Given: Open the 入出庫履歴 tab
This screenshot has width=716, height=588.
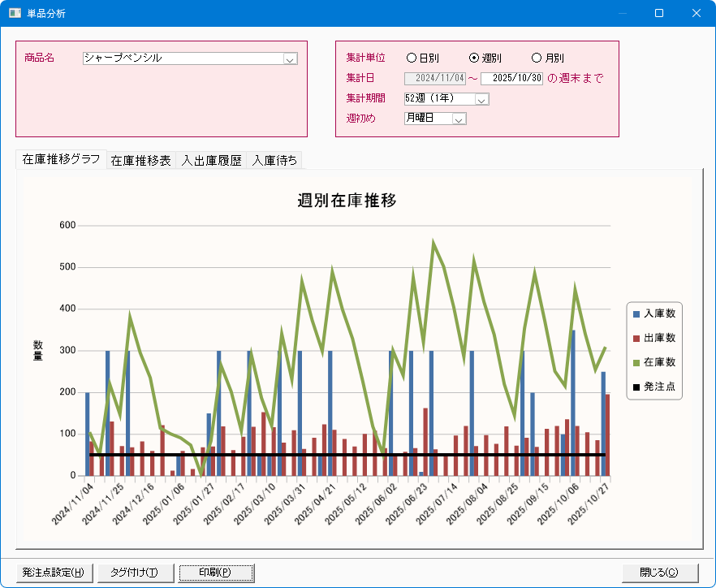Looking at the screenshot, I should pyautogui.click(x=211, y=161).
